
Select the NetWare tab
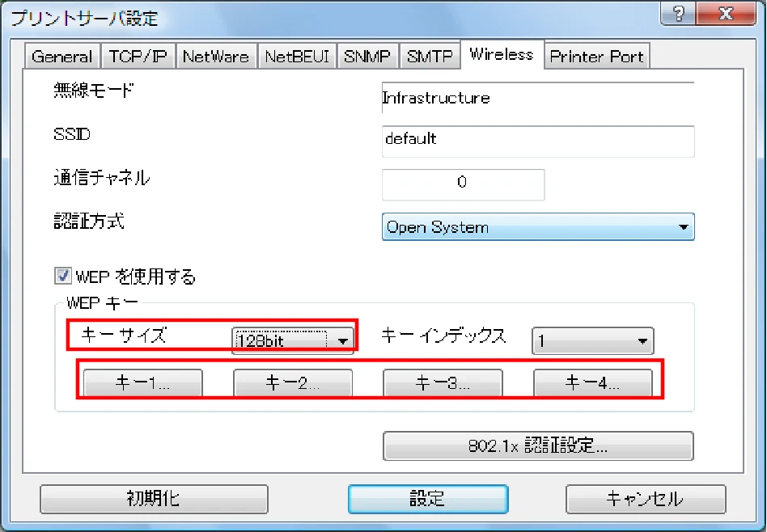click(216, 57)
